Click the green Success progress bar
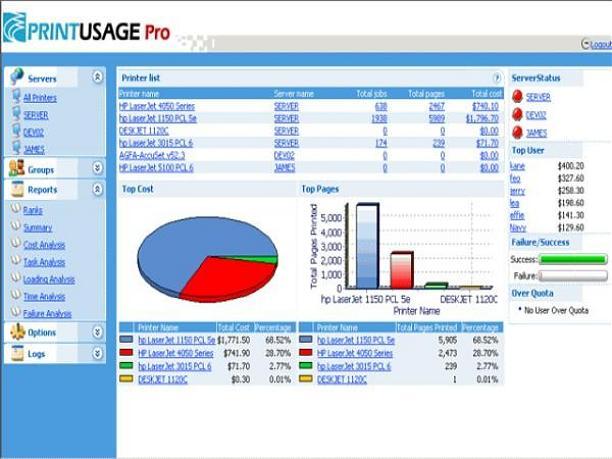Viewport: 612px width, 459px height. (573, 259)
